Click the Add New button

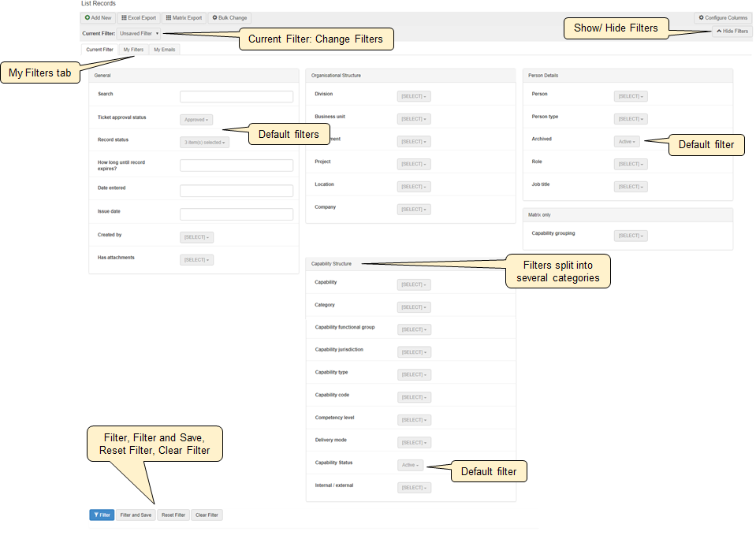pos(99,17)
